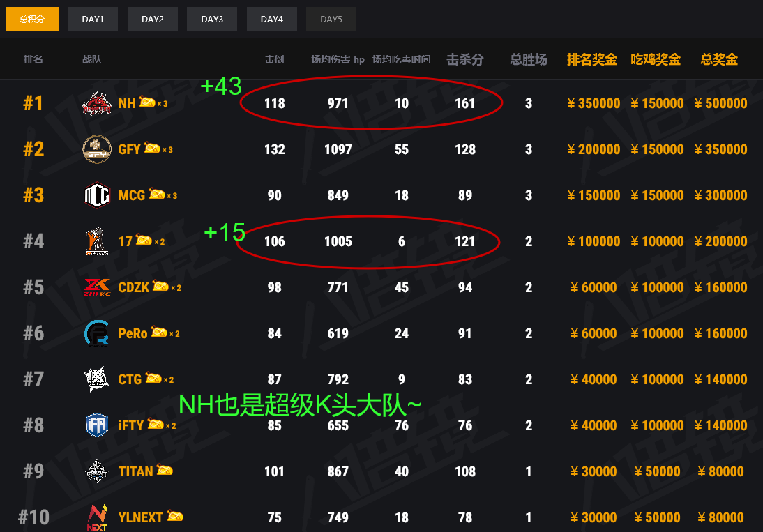Viewport: 763px width, 532px height.
Task: Click the 击杀分 column header
Action: [465, 59]
